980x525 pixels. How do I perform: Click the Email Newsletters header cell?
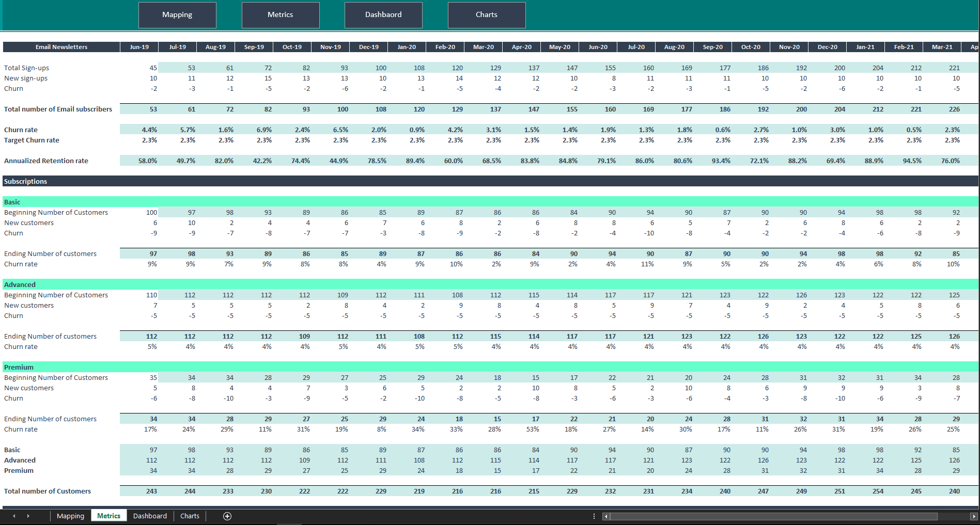pyautogui.click(x=61, y=46)
